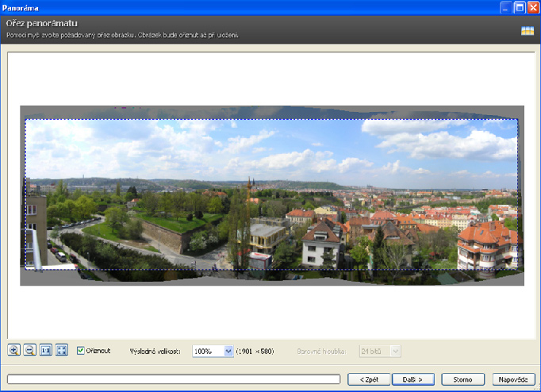The height and width of the screenshot is (392, 541).
Task: Click the Ořez panorámatu heading
Action: pyautogui.click(x=42, y=24)
